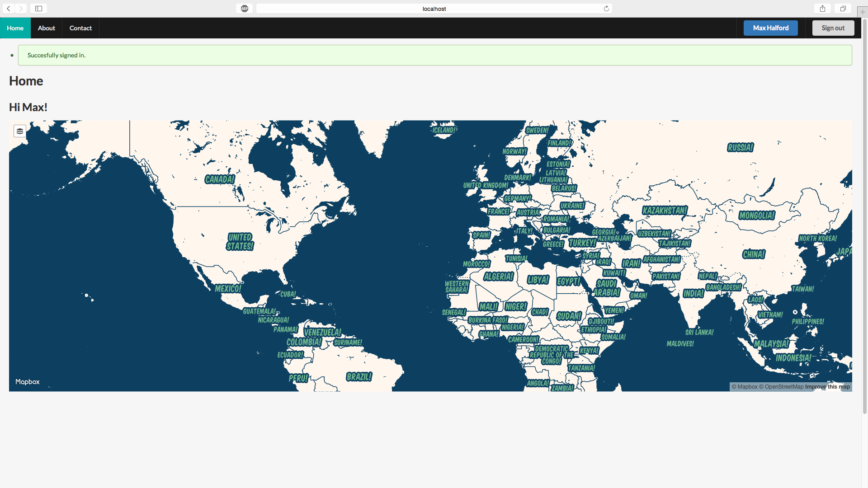Click the browser forward arrow
Viewport: 868px width, 488px height.
pos(21,9)
